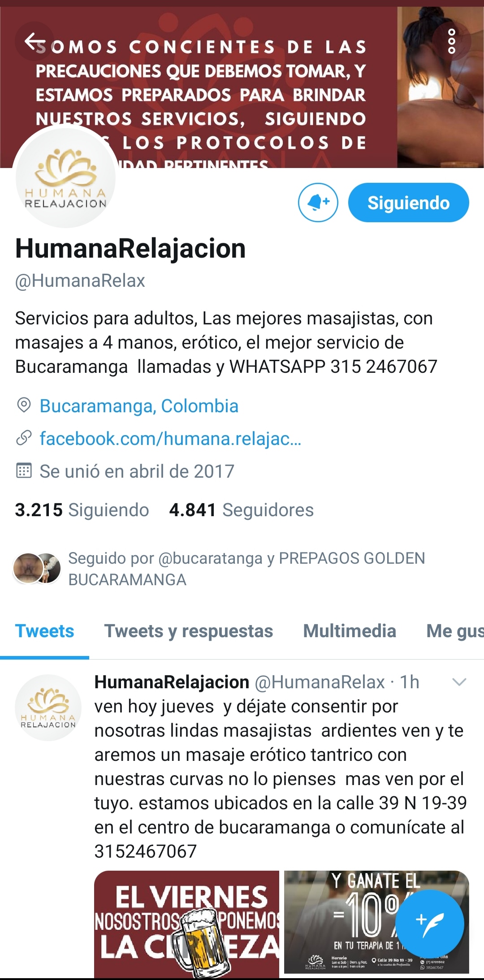The image size is (484, 980).
Task: View the 4.841 Seguidores list
Action: [241, 510]
